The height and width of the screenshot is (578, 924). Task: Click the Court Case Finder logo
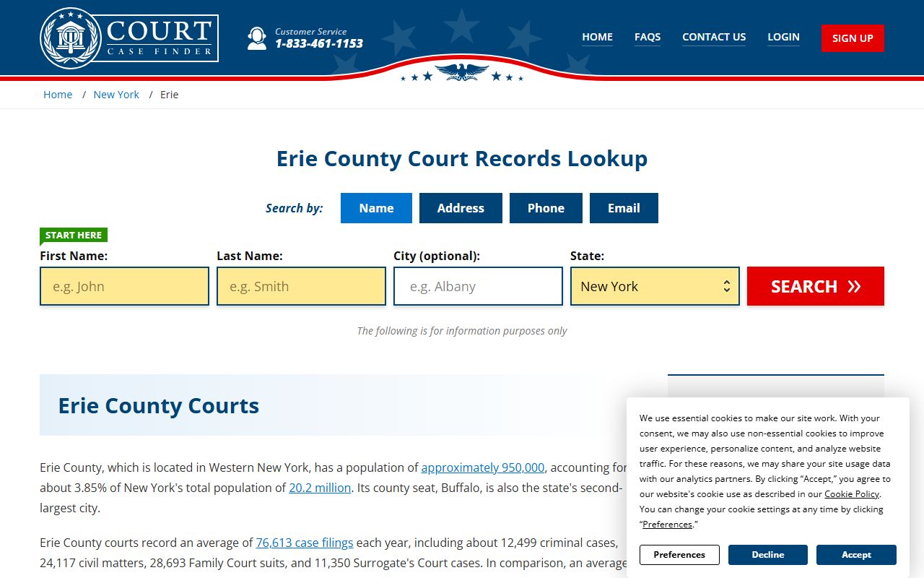click(129, 38)
